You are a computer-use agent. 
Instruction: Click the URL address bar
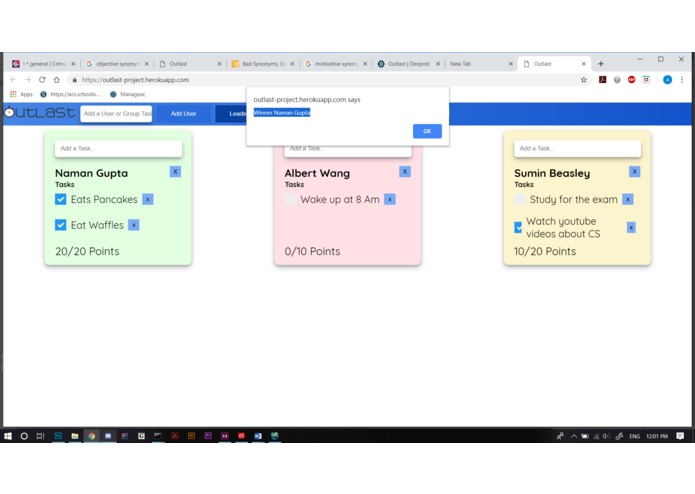tap(328, 80)
